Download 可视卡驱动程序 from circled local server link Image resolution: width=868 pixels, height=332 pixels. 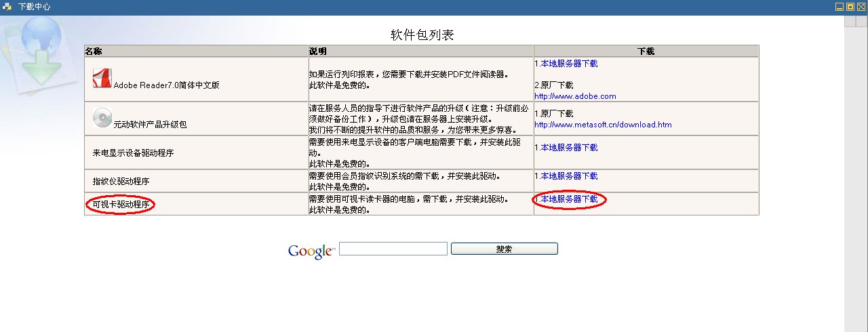pos(569,199)
